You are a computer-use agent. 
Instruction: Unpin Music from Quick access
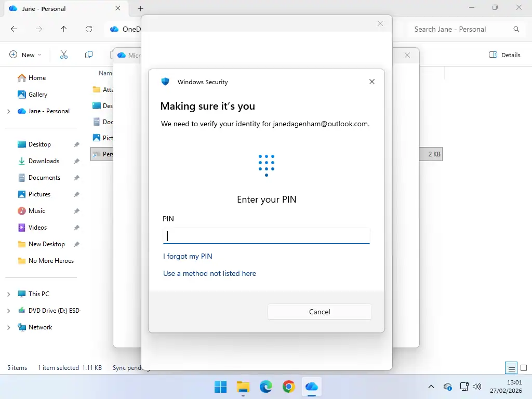pyautogui.click(x=76, y=210)
